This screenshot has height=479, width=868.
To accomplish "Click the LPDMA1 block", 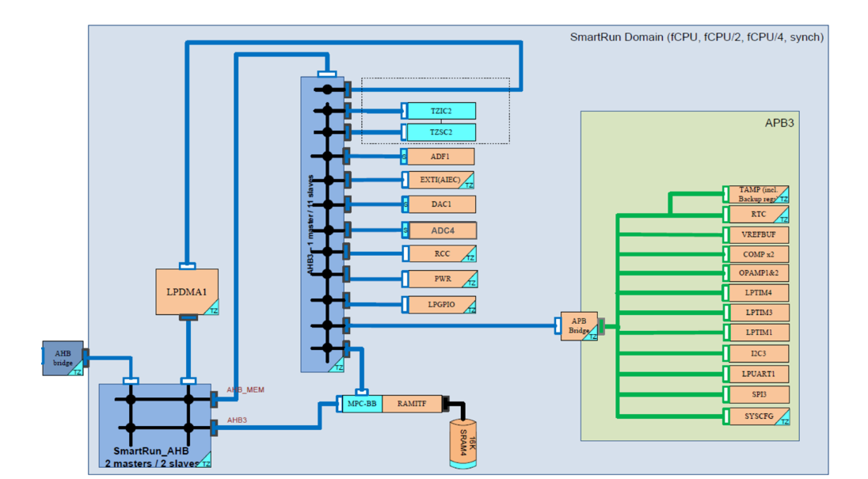I will [186, 292].
